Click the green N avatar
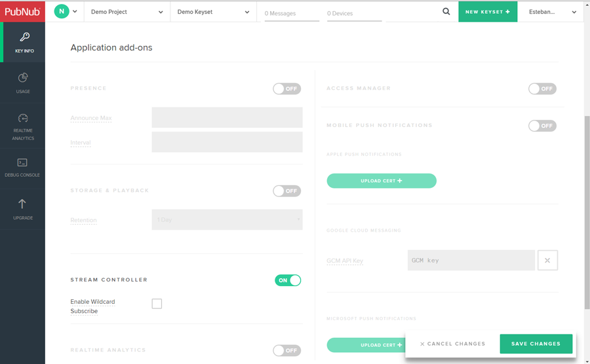The width and height of the screenshot is (590, 364). pos(62,11)
